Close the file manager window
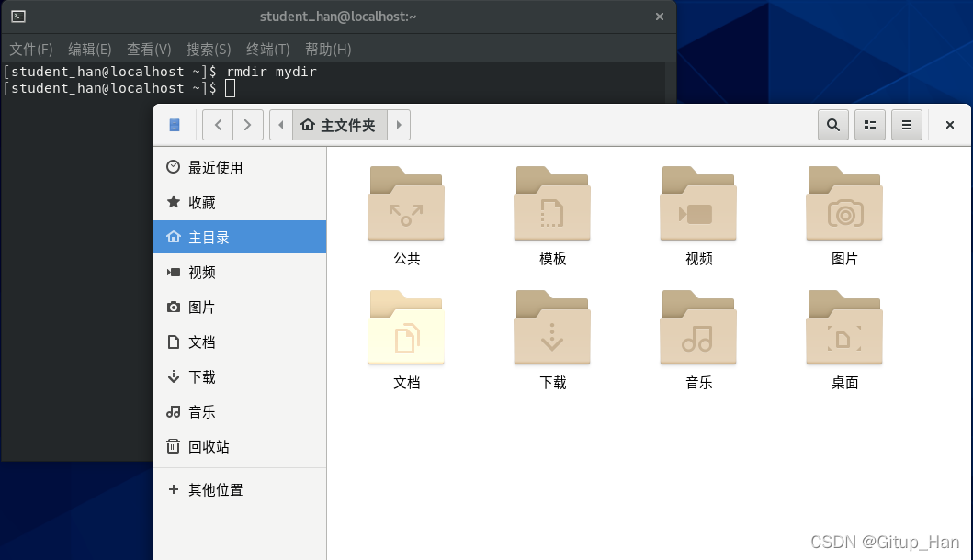 coord(949,125)
